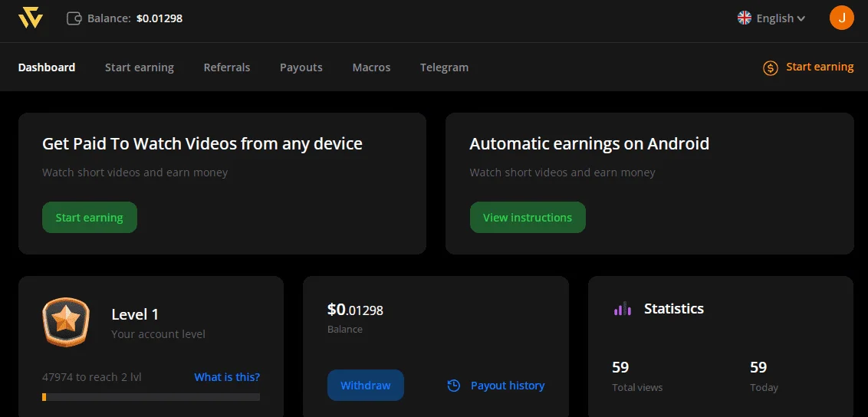The height and width of the screenshot is (417, 868).
Task: Click the Today views count 59
Action: click(x=758, y=367)
